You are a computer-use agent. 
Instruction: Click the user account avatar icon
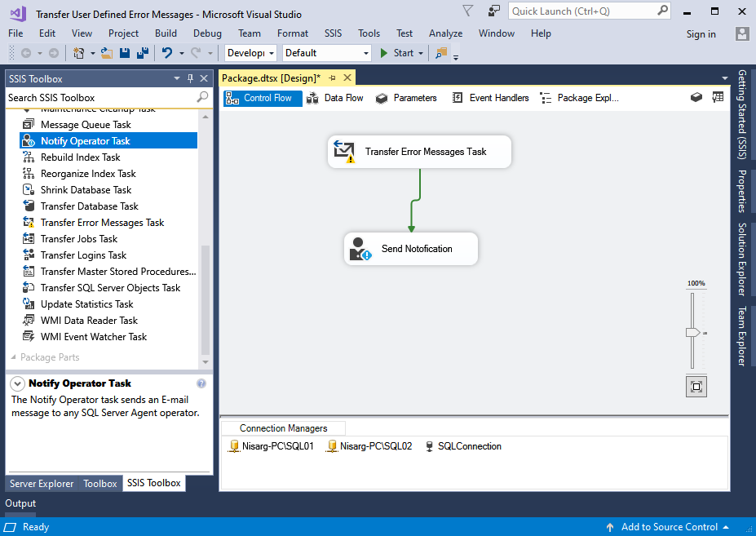tap(742, 33)
